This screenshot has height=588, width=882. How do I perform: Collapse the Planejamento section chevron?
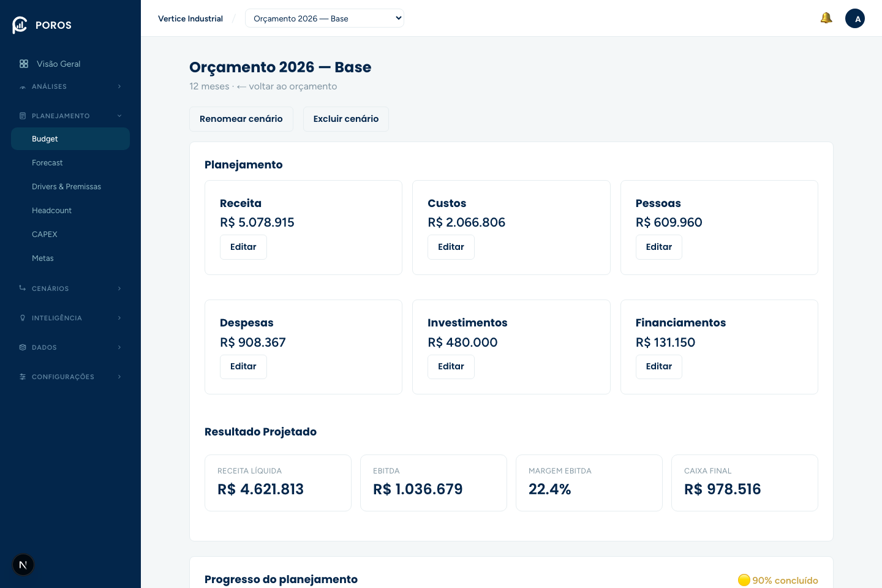[x=119, y=116]
